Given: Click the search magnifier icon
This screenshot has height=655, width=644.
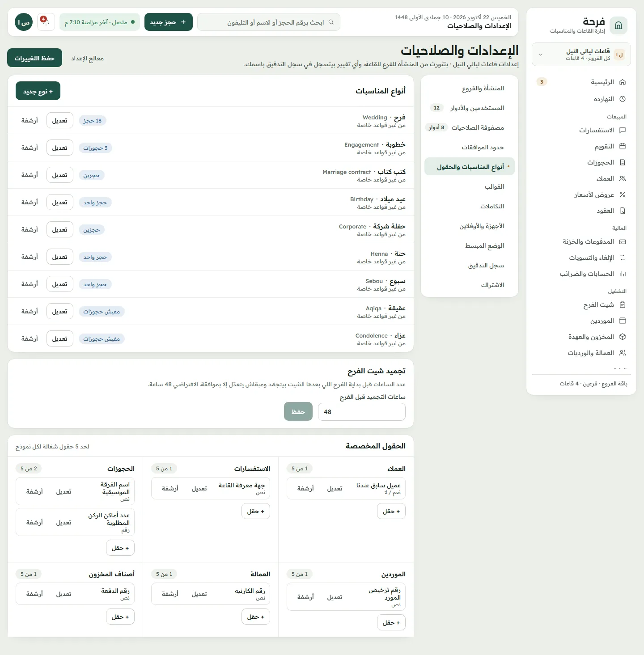Looking at the screenshot, I should click(331, 22).
